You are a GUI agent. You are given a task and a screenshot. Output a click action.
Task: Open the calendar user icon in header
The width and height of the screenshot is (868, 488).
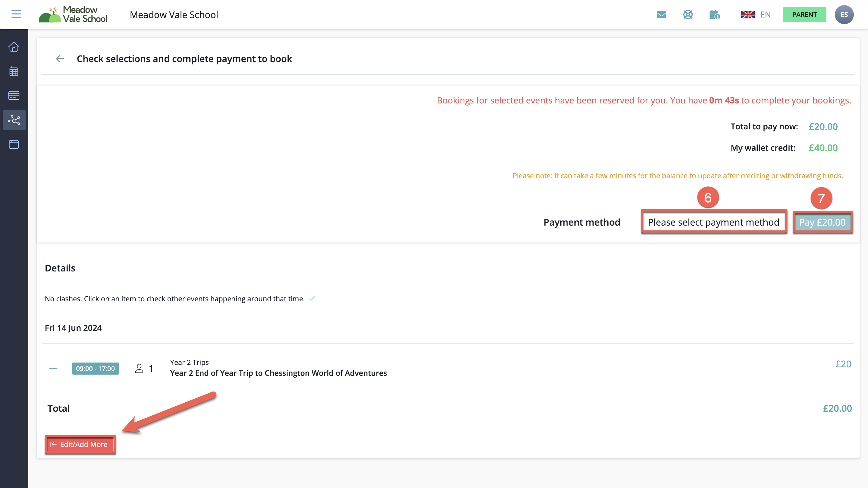[x=714, y=15]
